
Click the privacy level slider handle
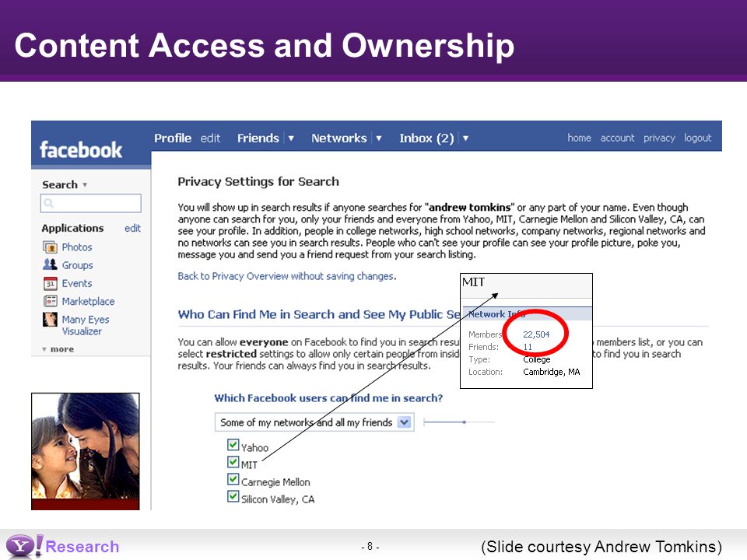(464, 422)
